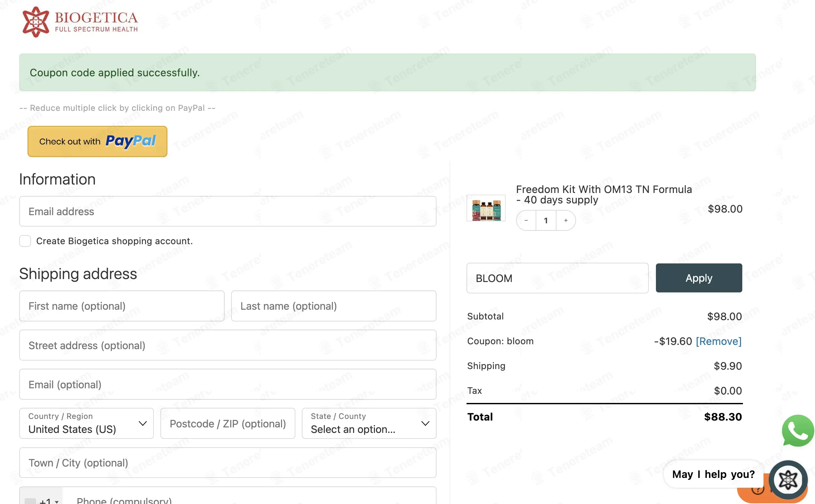Focus the coupon code input box
Screen dimensions: 815x504
point(557,278)
